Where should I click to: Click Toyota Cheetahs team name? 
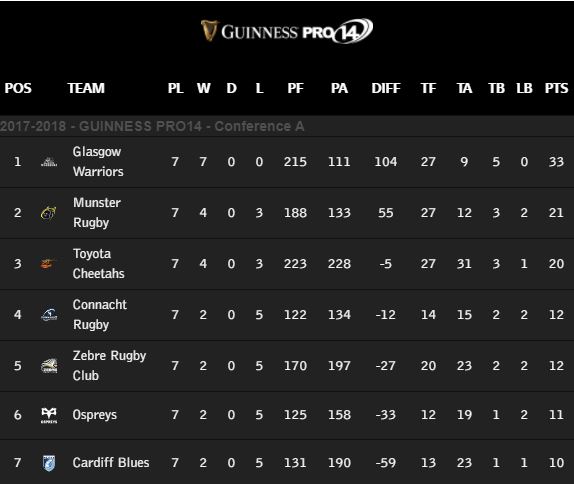(98, 264)
